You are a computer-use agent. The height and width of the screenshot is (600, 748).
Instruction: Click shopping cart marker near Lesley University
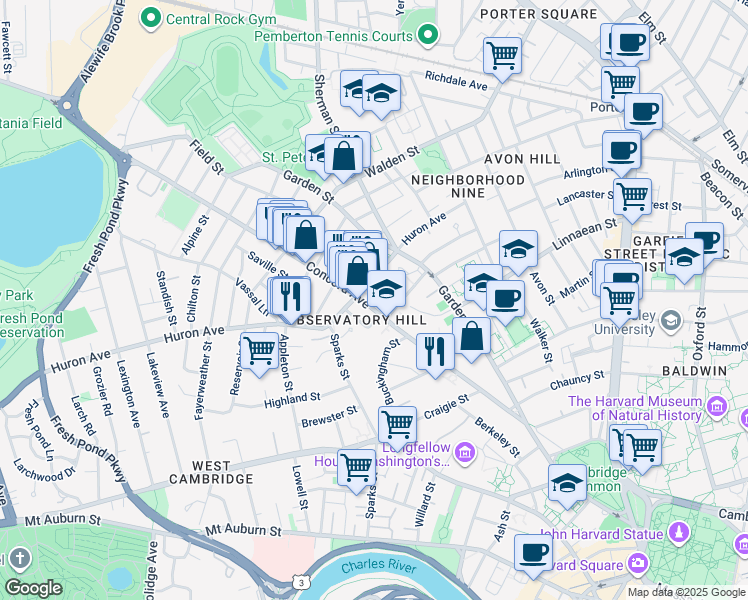620,301
